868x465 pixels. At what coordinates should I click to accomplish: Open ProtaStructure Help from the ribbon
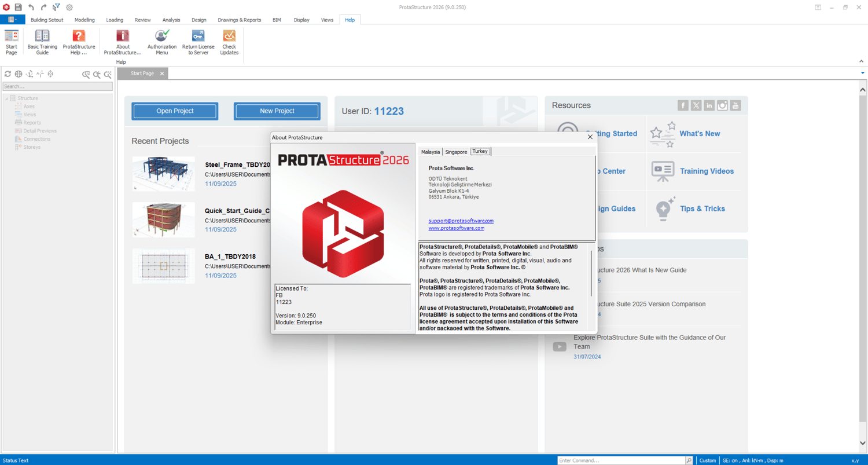(x=79, y=43)
